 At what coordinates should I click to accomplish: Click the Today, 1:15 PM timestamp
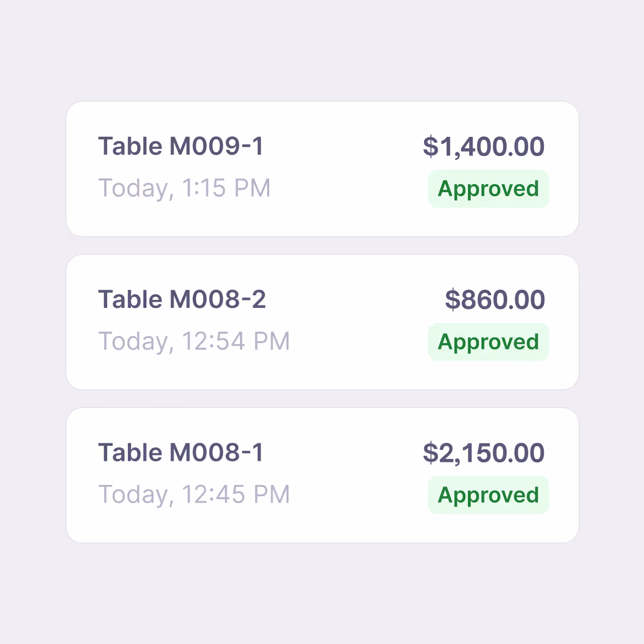184,189
